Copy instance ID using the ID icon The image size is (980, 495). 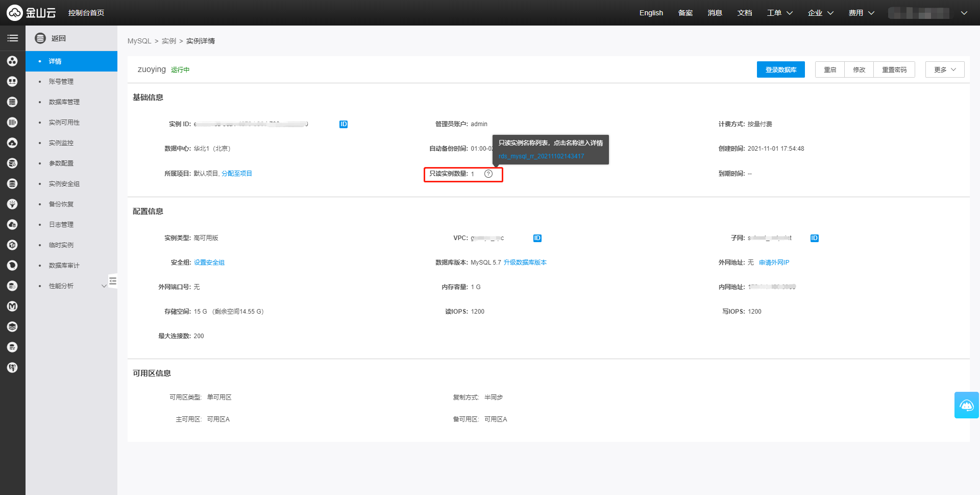coord(344,124)
